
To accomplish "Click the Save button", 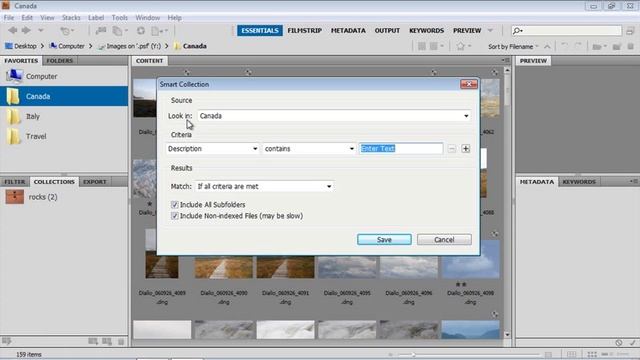I will coord(384,240).
